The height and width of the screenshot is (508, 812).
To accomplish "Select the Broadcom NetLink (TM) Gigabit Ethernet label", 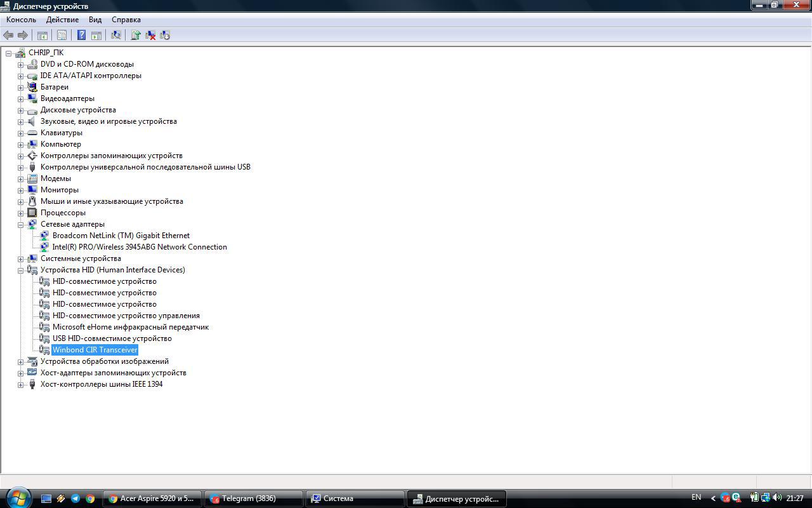I will pos(121,236).
